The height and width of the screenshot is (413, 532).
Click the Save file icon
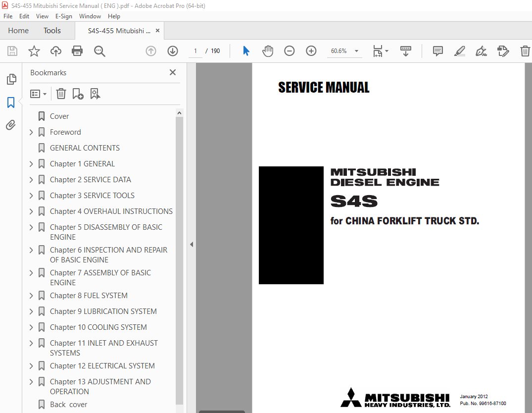coord(12,51)
